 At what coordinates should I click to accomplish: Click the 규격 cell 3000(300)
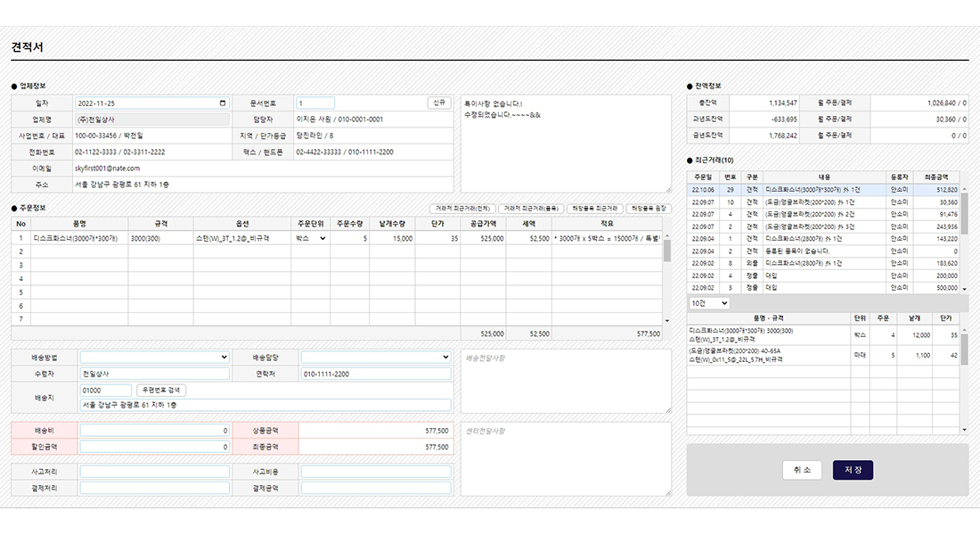click(160, 238)
